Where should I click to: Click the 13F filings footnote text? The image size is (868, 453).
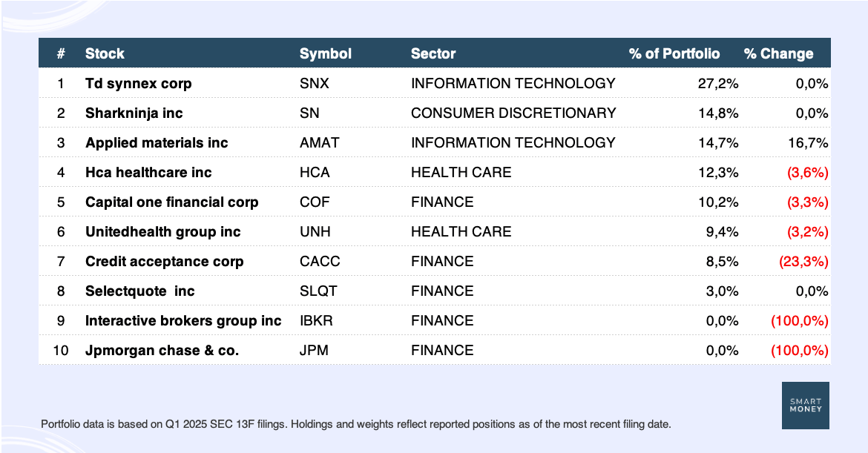click(x=356, y=424)
